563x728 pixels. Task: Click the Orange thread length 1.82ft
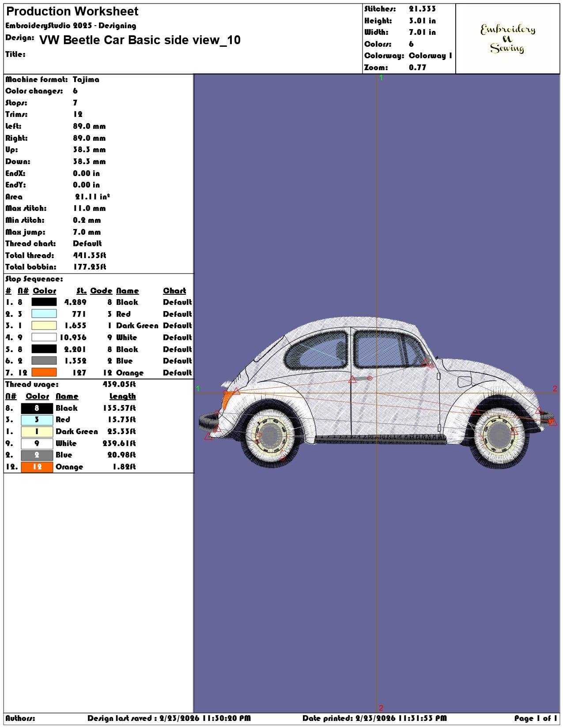(x=124, y=467)
